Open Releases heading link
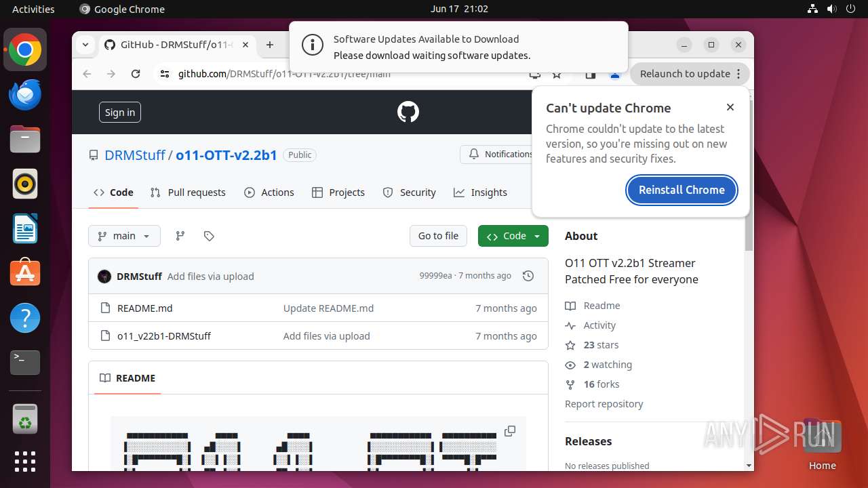Image resolution: width=868 pixels, height=488 pixels. coord(589,441)
